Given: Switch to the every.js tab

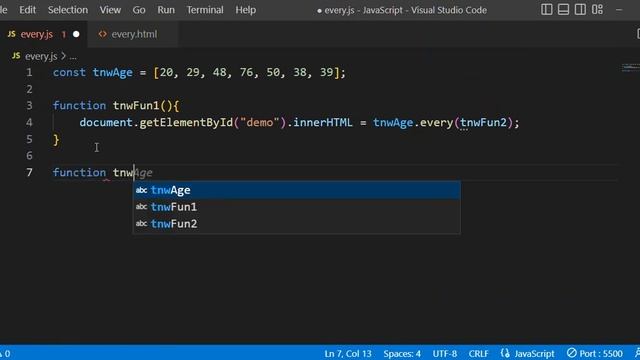Looking at the screenshot, I should pos(43,34).
